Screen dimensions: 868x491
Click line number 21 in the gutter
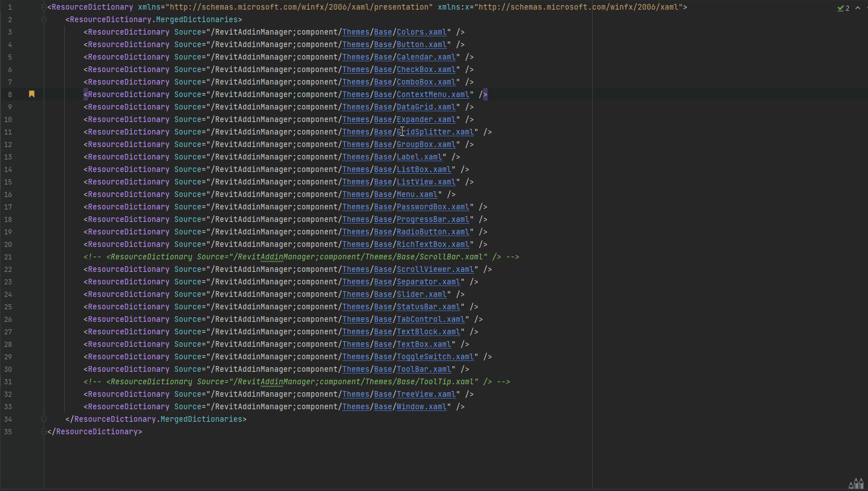pyautogui.click(x=8, y=257)
